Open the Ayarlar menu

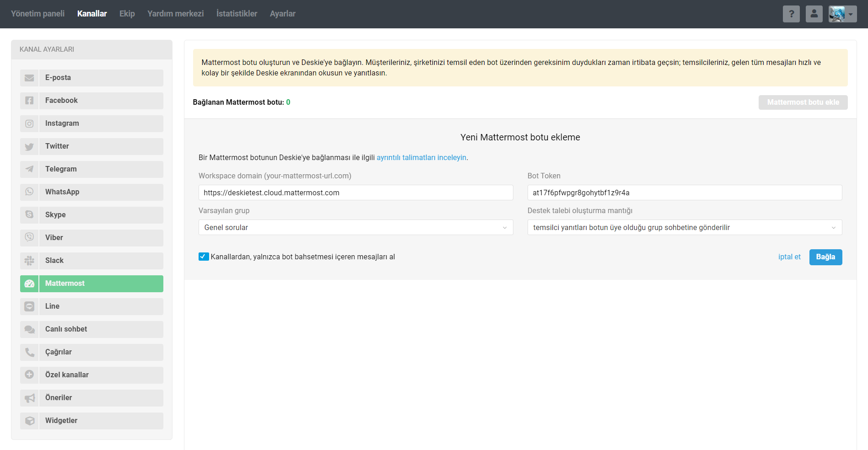click(x=283, y=14)
